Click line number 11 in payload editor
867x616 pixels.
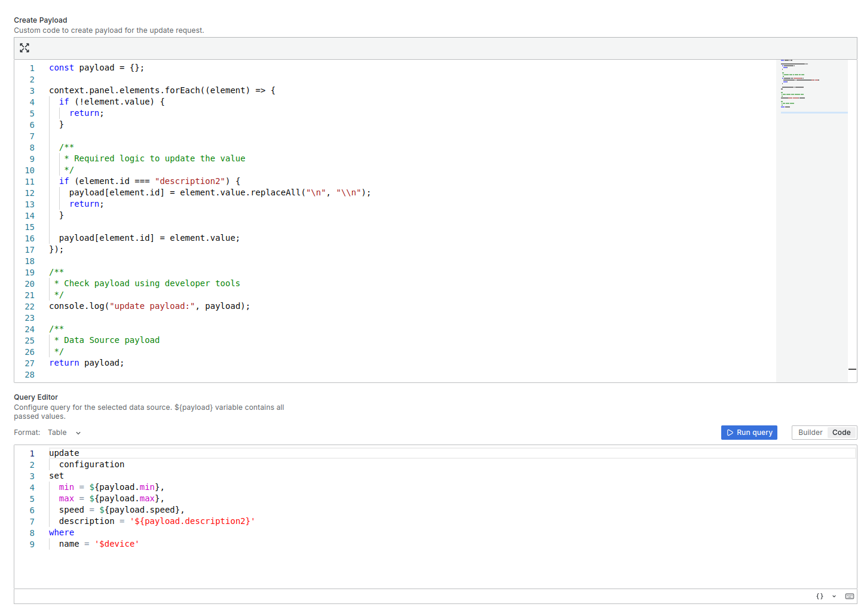pos(29,181)
